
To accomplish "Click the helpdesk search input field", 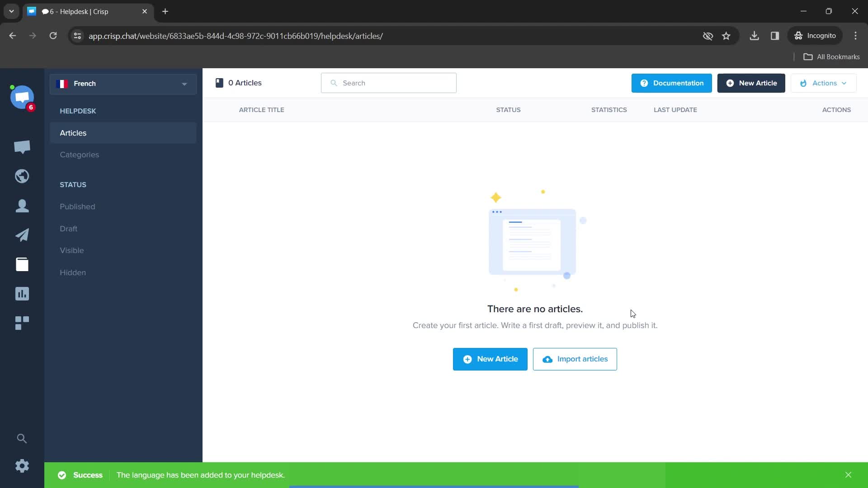I will pos(389,83).
